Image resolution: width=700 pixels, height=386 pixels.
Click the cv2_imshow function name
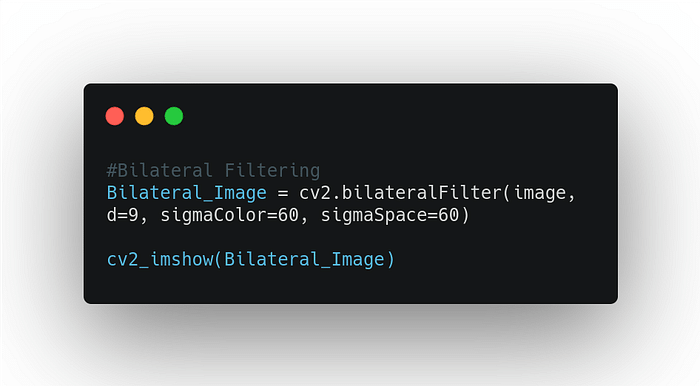tap(160, 259)
